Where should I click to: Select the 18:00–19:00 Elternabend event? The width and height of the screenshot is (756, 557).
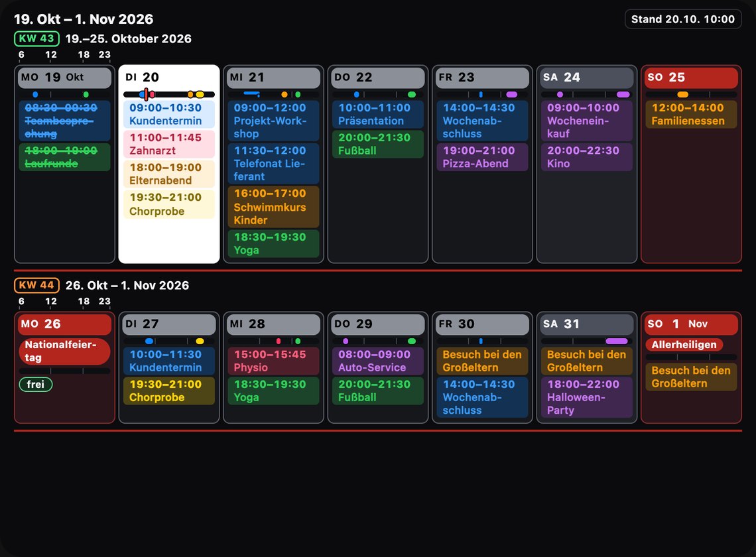(168, 174)
